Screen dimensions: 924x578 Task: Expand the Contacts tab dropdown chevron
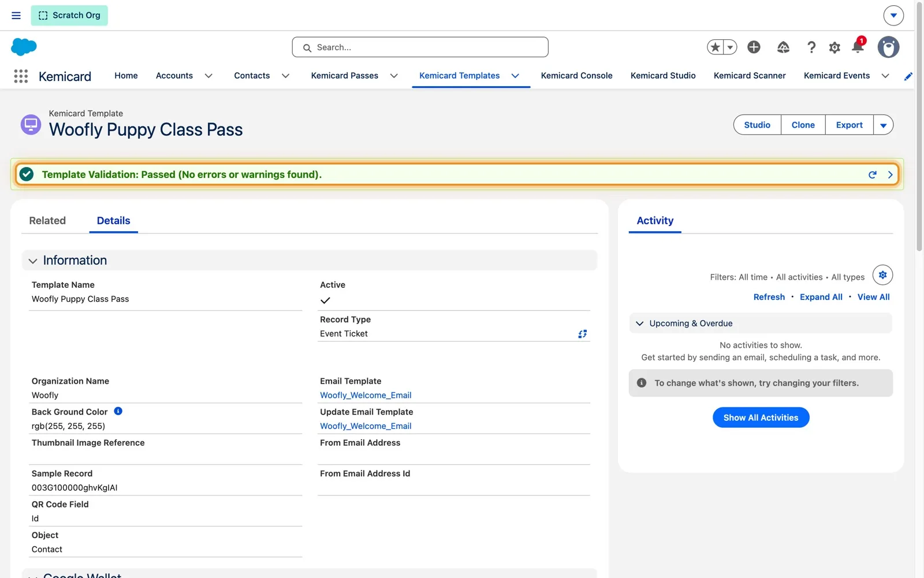(x=285, y=76)
